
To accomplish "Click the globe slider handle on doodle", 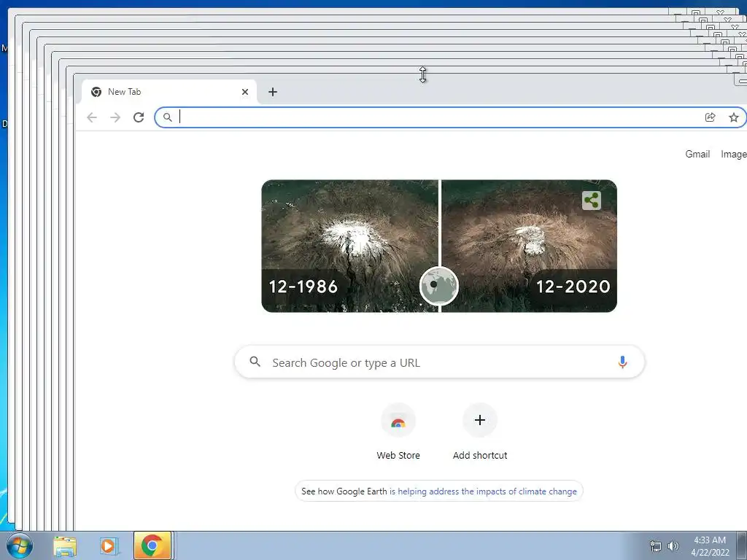I will [x=439, y=286].
